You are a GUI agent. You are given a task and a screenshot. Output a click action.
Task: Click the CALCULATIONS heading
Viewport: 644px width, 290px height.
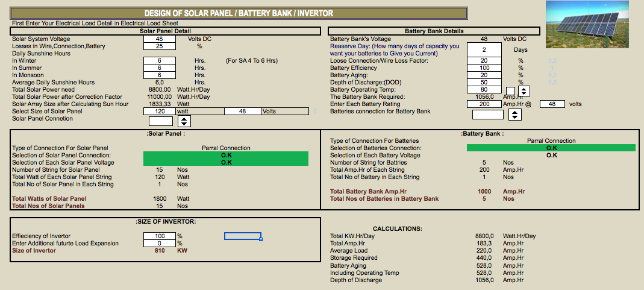[397, 229]
